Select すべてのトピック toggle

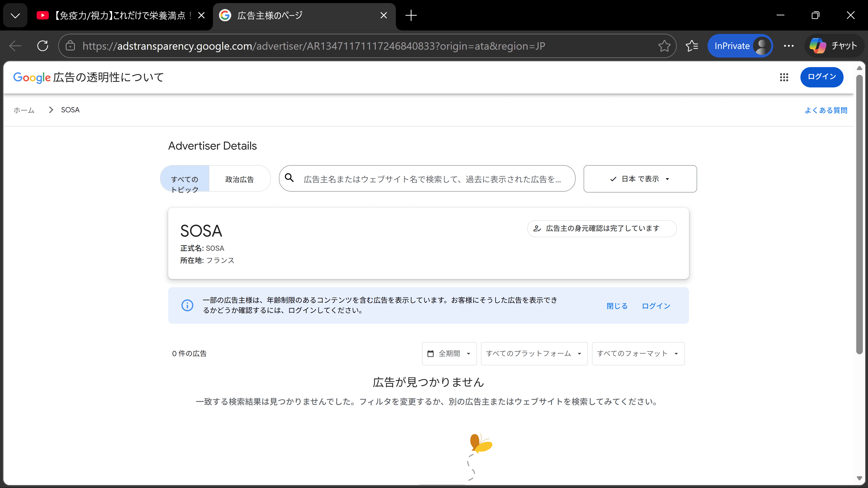[x=185, y=179]
